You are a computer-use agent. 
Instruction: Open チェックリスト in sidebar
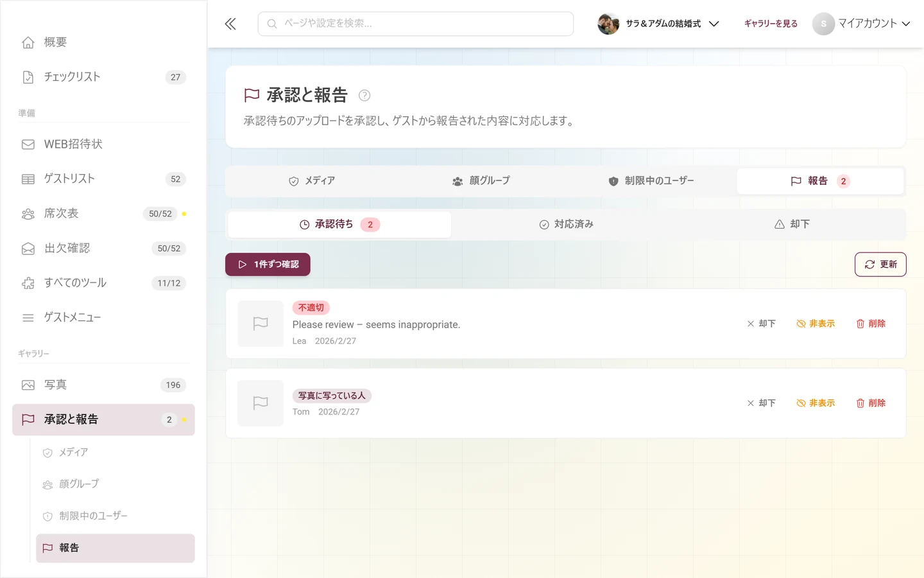[x=103, y=77]
